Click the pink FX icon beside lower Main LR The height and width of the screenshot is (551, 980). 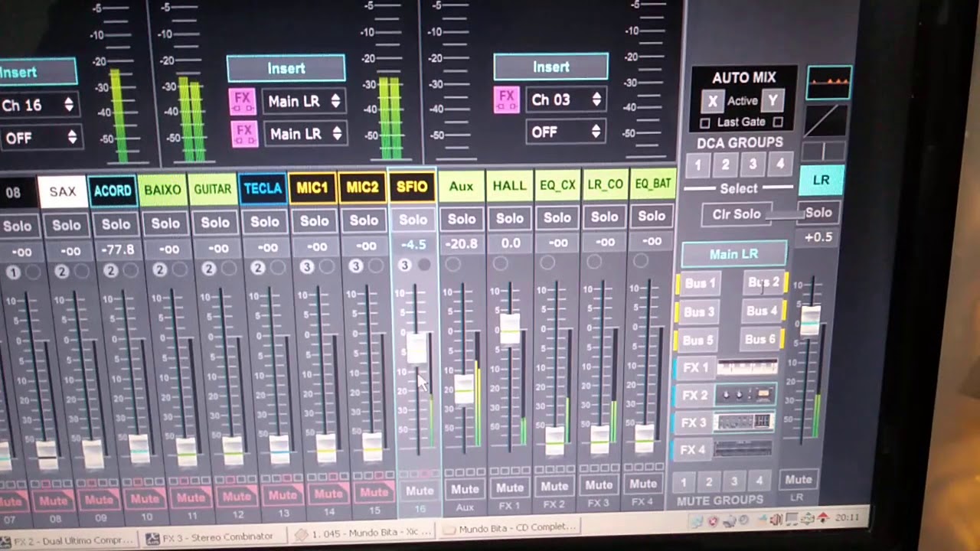point(244,134)
